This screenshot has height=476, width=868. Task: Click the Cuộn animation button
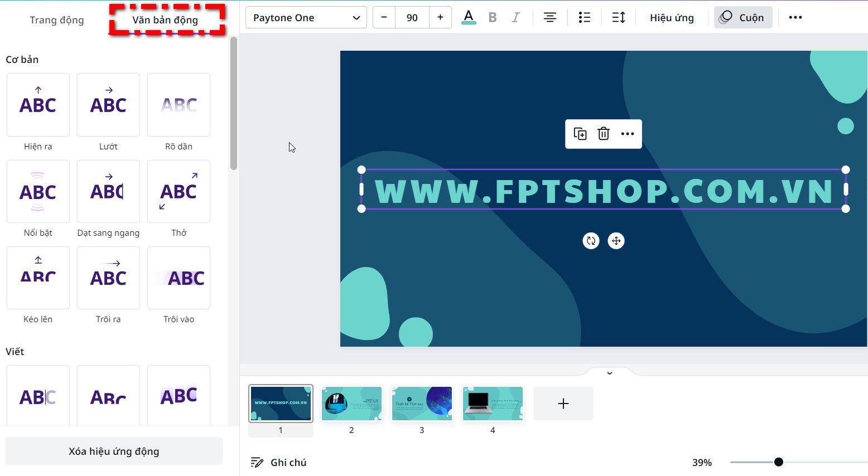[x=743, y=18]
